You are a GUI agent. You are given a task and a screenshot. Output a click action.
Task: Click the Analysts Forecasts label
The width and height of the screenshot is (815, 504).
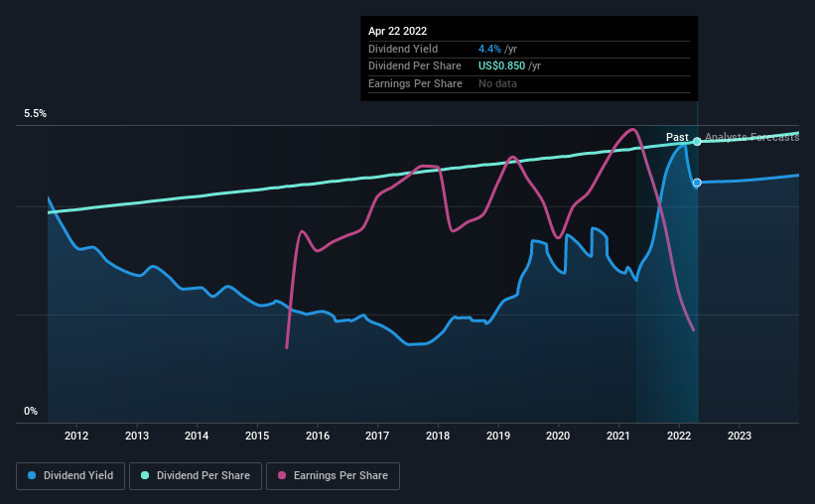pyautogui.click(x=752, y=137)
